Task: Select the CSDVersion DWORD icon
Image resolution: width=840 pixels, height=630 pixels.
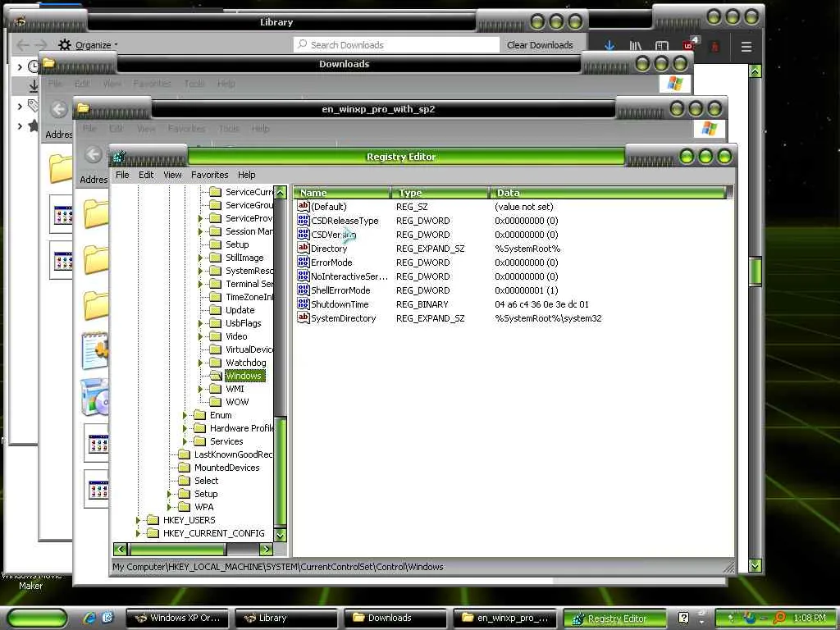Action: pos(304,234)
